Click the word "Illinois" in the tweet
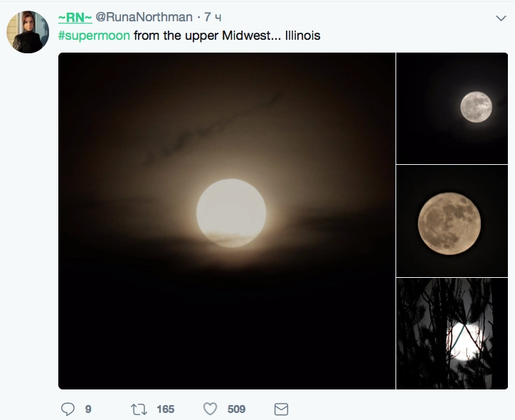This screenshot has width=515, height=420. tap(302, 35)
